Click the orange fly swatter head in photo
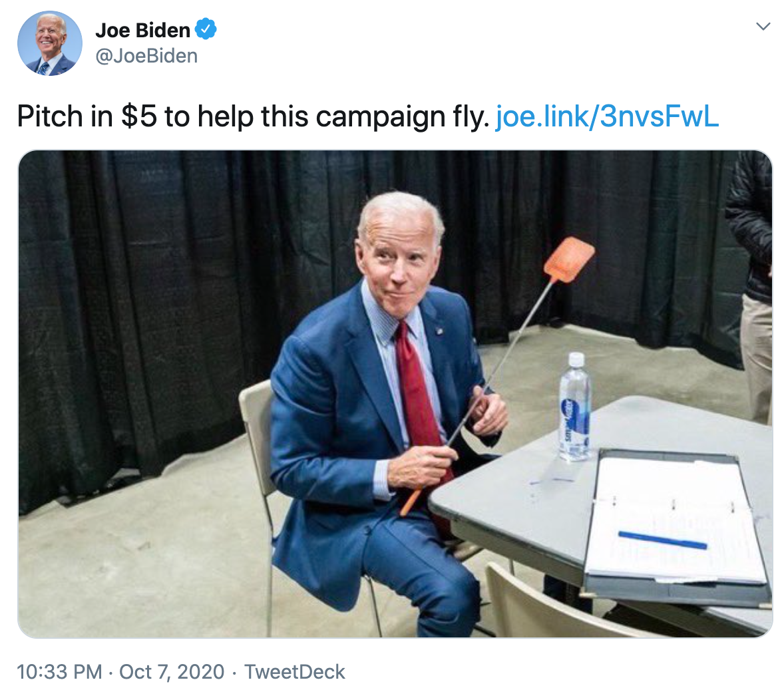Viewport: 784px width, 692px height. [x=569, y=259]
